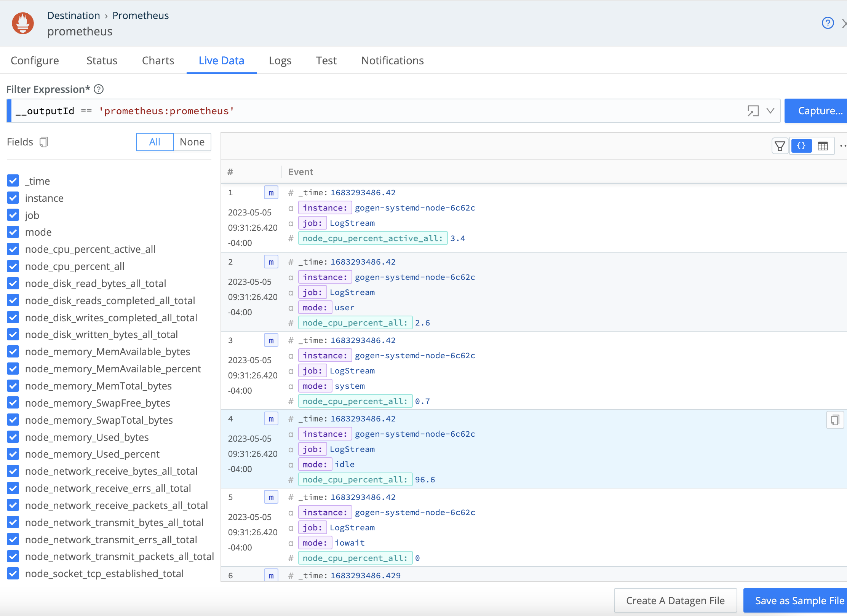
Task: Click the Prometheus flame logo
Action: (x=23, y=23)
